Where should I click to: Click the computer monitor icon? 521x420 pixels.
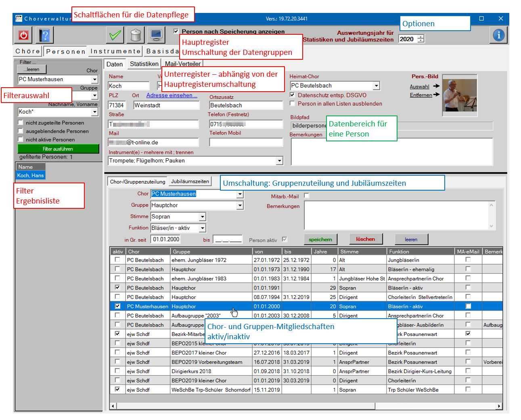157,35
